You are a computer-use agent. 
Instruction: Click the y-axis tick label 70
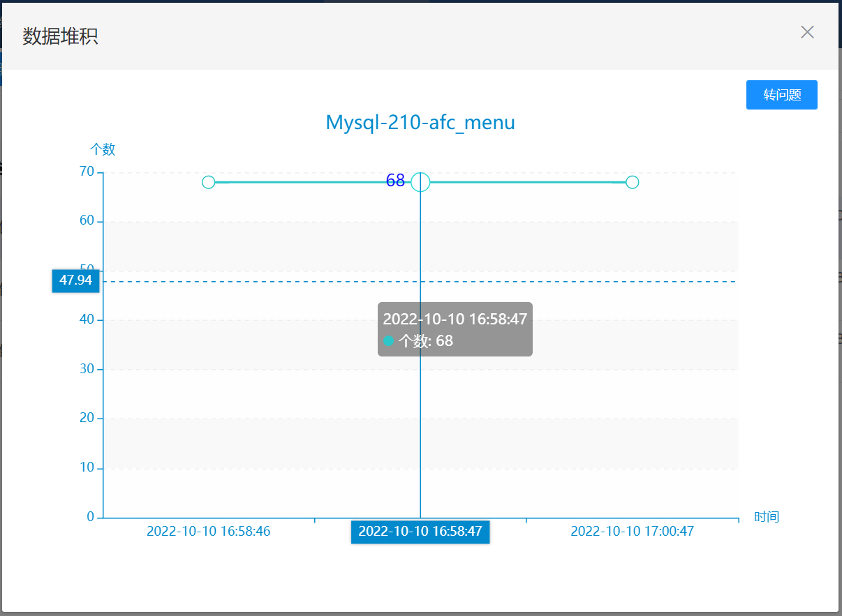87,172
